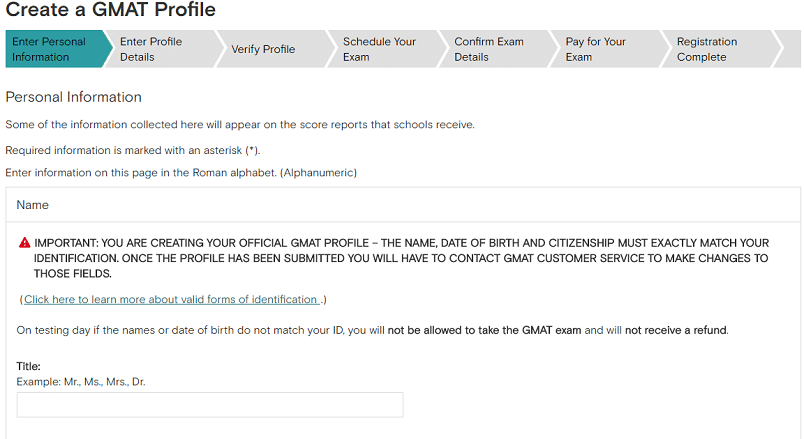Image resolution: width=804 pixels, height=439 pixels.
Task: Open the valid forms of identification link
Action: click(171, 299)
